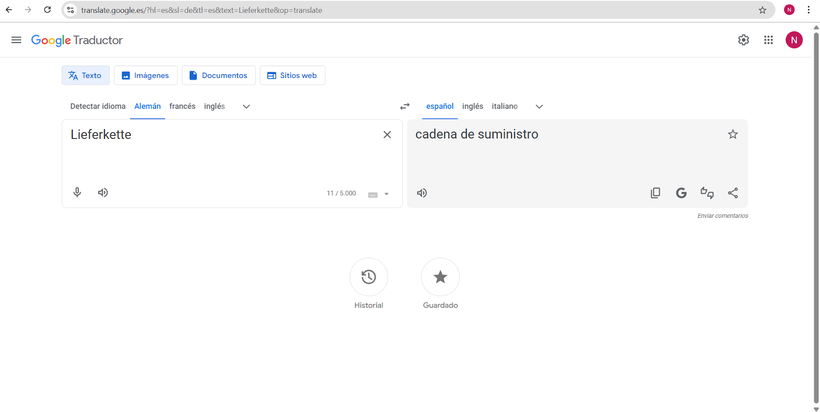View site information icon in address bar
Viewport: 820px width, 412px height.
71,10
